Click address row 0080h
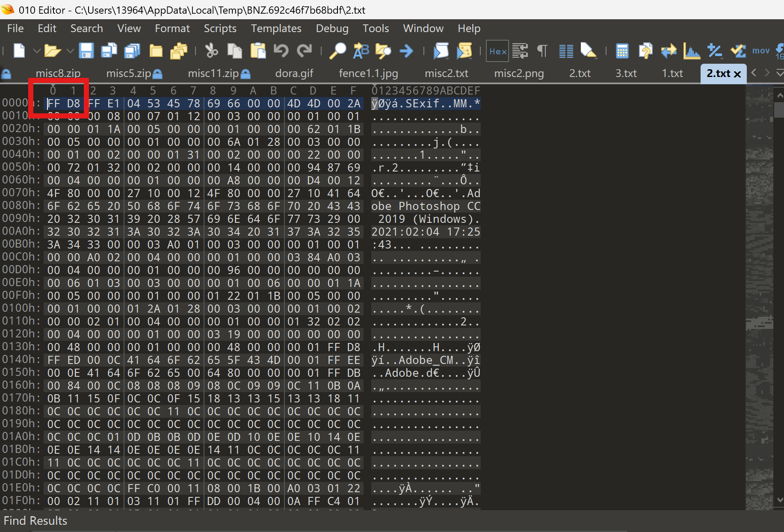 click(21, 206)
